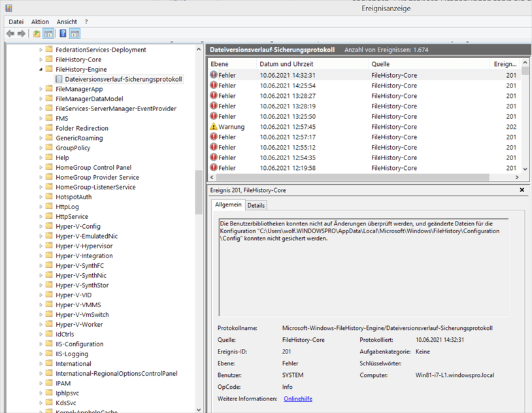Select the Fehler event at 14:32:31

pos(364,75)
